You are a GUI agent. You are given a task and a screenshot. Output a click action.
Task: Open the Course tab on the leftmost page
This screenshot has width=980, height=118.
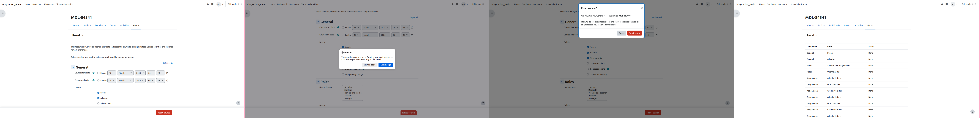pyautogui.click(x=76, y=25)
